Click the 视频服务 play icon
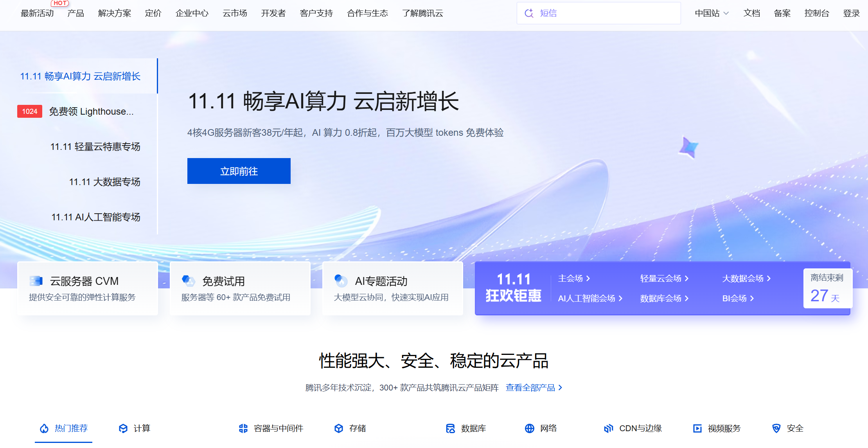 tap(697, 428)
